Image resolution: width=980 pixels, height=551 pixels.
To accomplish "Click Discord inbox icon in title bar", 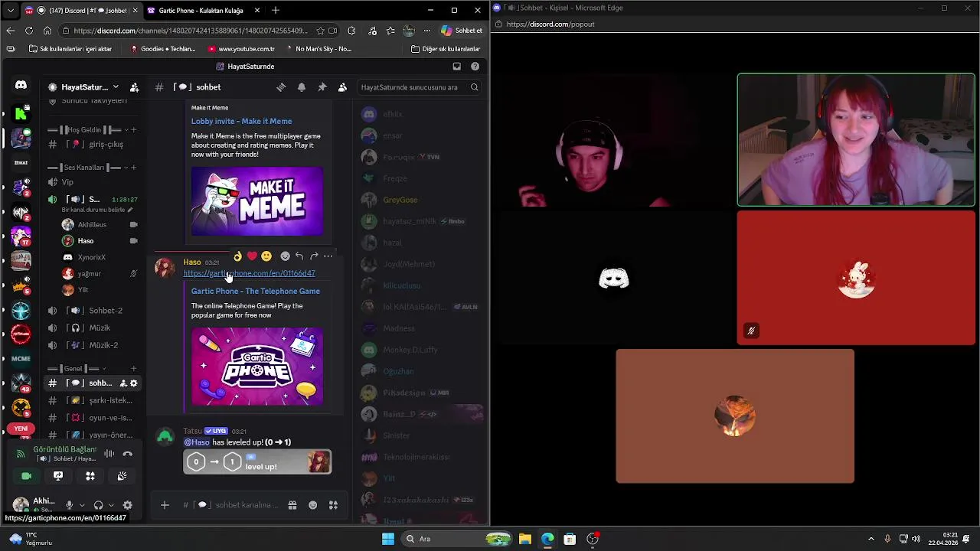I will [x=457, y=67].
